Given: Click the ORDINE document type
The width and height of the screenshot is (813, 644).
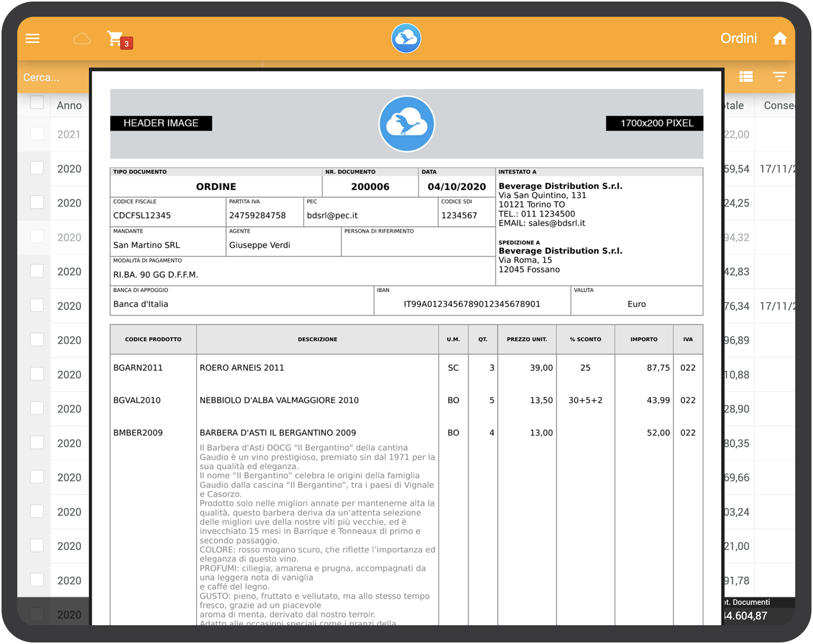Looking at the screenshot, I should click(216, 186).
